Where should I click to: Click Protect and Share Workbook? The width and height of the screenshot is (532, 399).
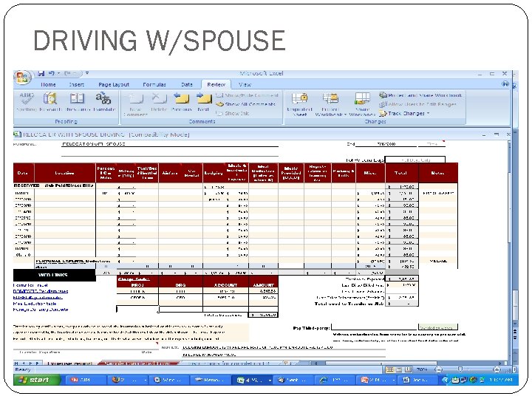[420, 95]
